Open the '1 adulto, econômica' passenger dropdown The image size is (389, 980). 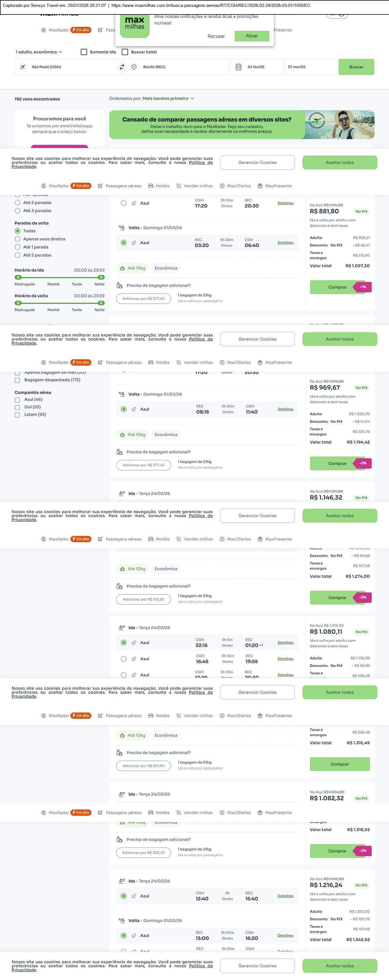click(x=39, y=52)
